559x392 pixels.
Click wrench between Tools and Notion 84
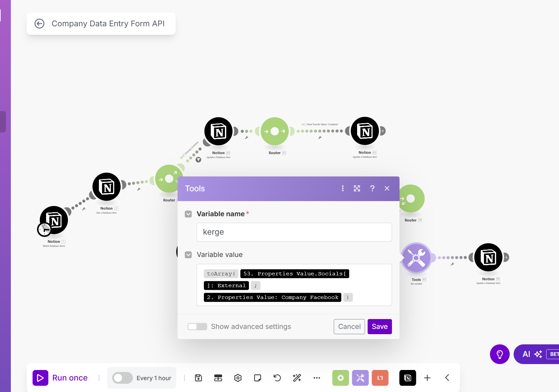[452, 264]
